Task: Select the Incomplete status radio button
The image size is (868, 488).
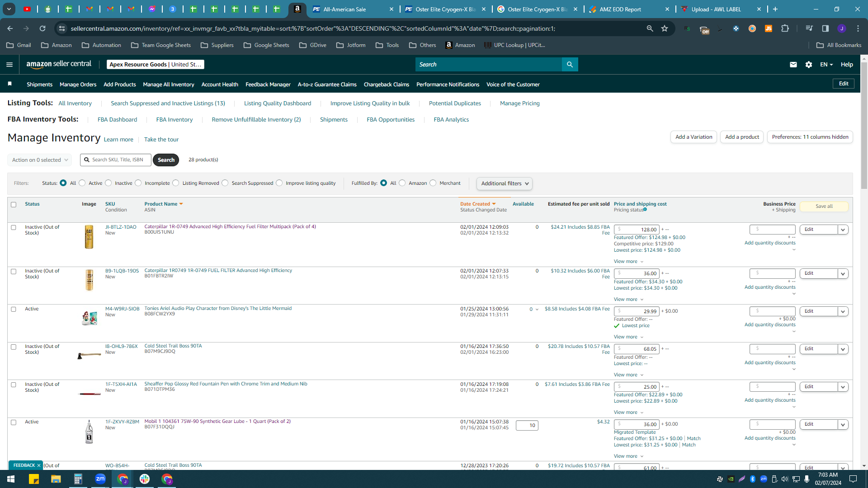Action: point(138,183)
